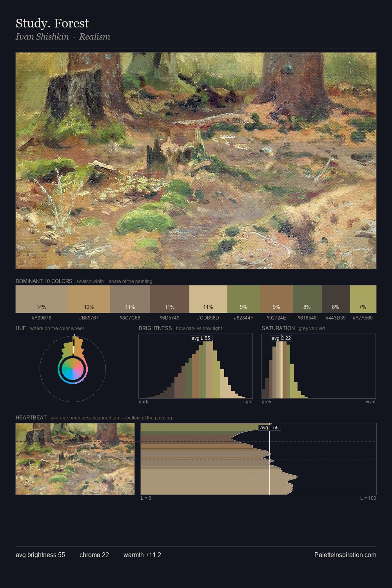392x588 pixels.
Task: Click the 'SATURATION' section heading
Action: (x=278, y=328)
